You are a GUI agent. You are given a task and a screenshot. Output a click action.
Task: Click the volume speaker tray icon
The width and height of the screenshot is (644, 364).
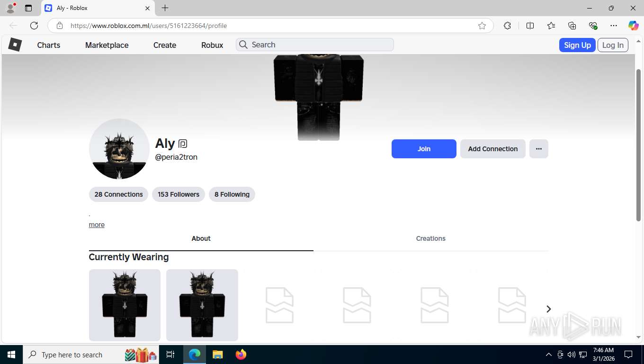tap(572, 355)
